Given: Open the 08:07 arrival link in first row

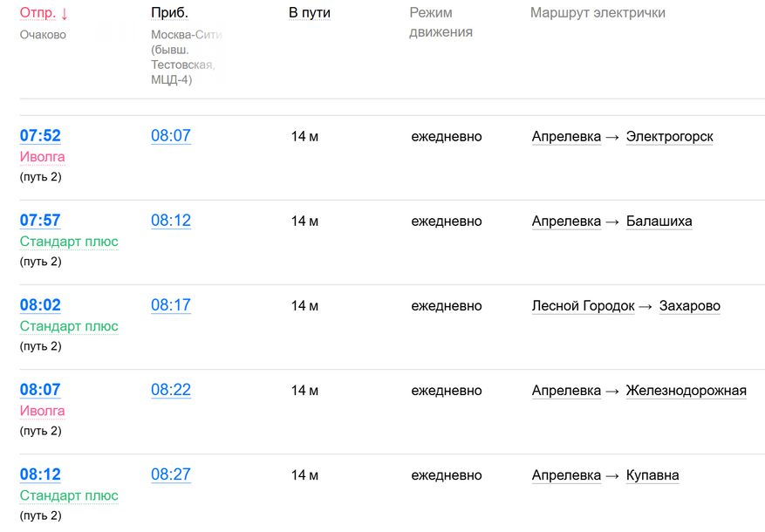Looking at the screenshot, I should [x=171, y=136].
